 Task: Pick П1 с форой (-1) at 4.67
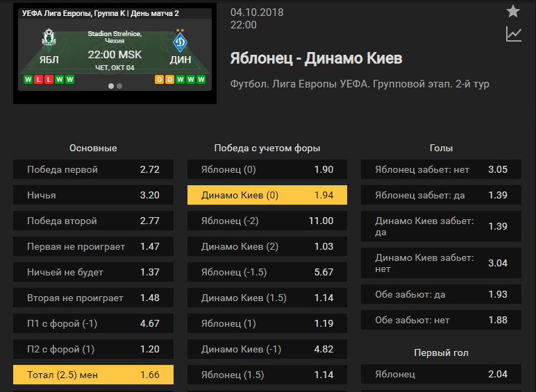pyautogui.click(x=93, y=323)
